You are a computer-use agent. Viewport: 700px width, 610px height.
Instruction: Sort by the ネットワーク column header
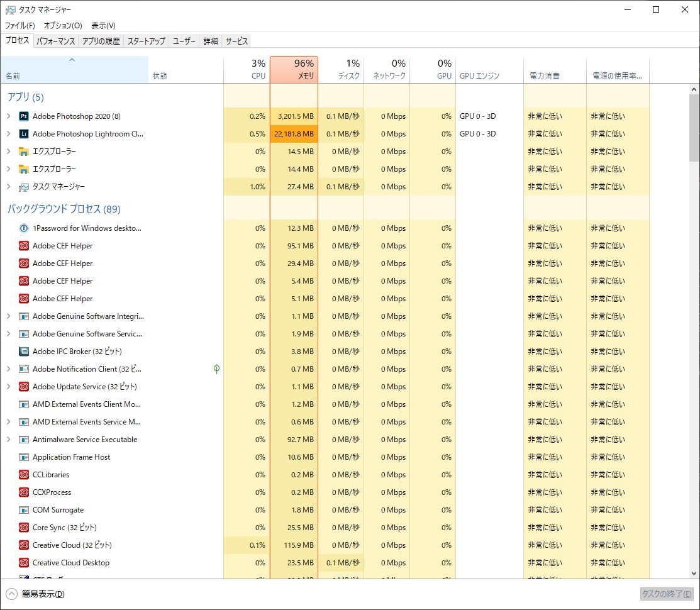coord(387,70)
